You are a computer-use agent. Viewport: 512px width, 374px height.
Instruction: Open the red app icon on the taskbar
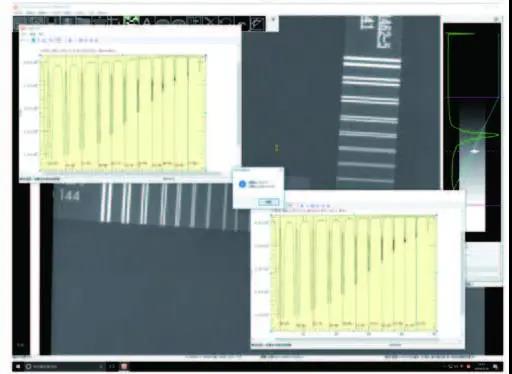coord(124,366)
